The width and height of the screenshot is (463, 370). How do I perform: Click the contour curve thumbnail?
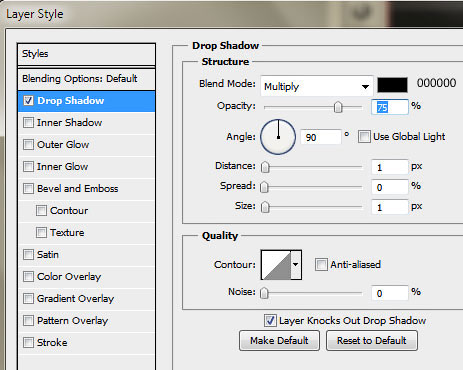276,265
